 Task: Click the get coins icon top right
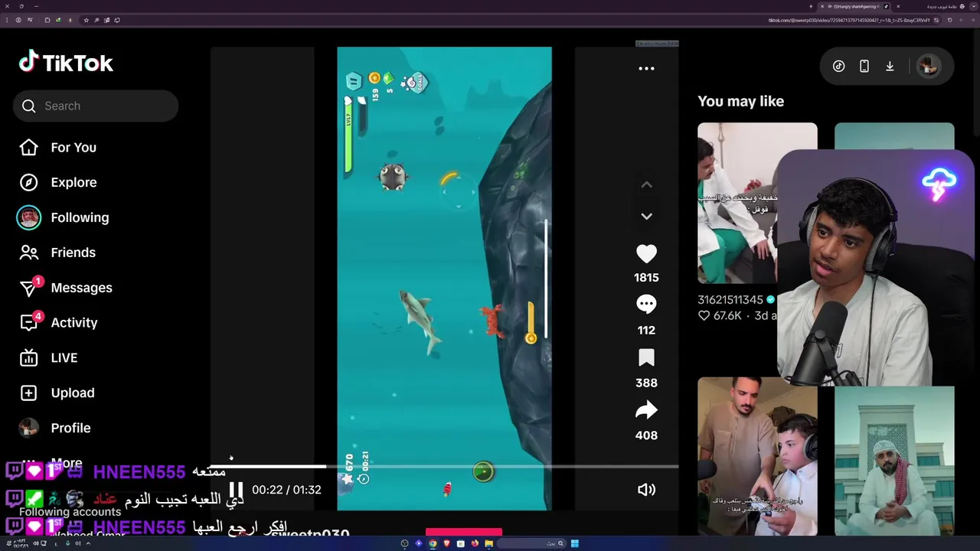point(838,67)
